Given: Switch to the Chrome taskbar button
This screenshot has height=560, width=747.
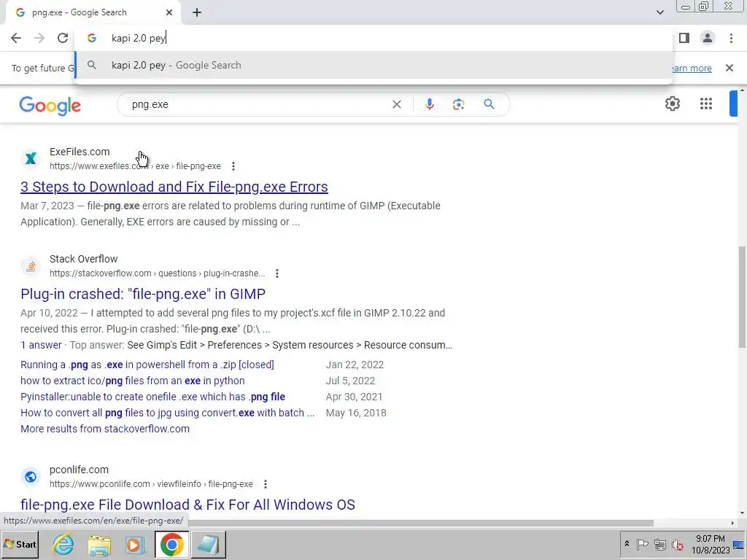Looking at the screenshot, I should pos(171,545).
